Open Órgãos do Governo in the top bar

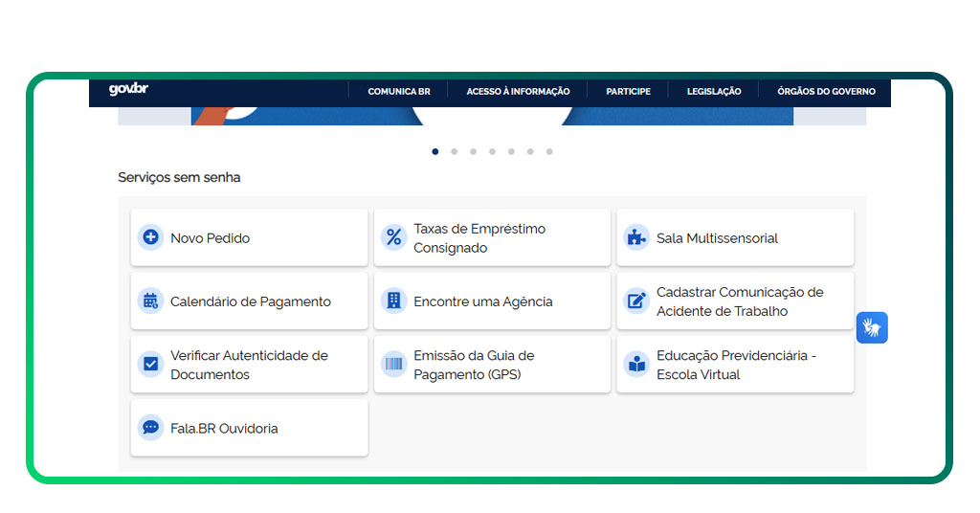(826, 91)
